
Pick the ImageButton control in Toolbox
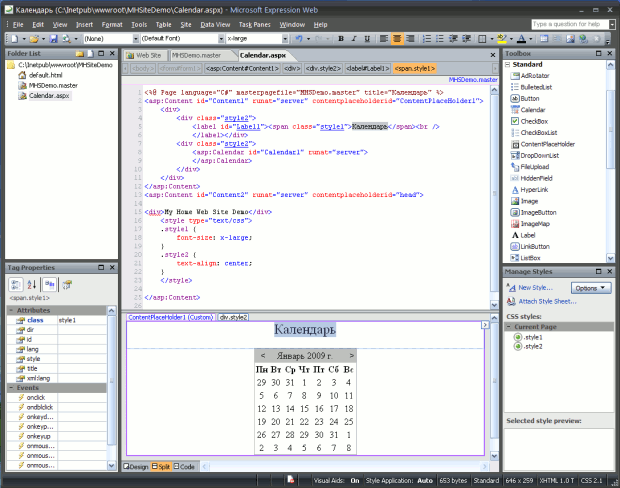(x=539, y=212)
